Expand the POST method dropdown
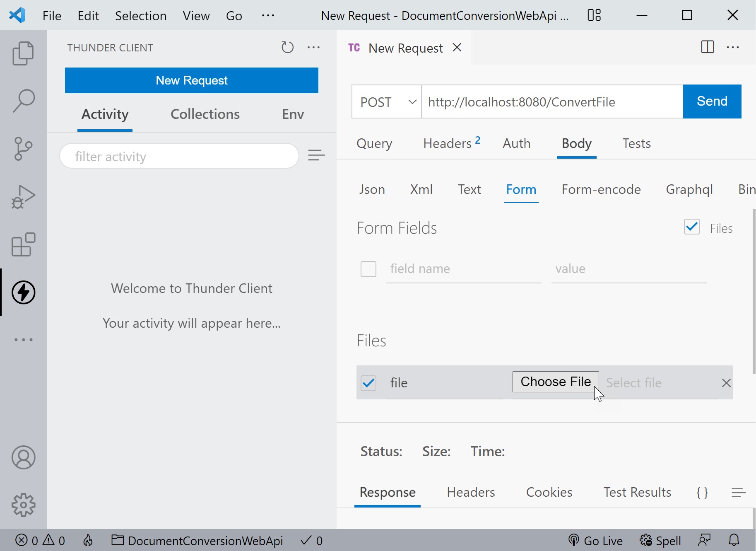756x551 pixels. [386, 102]
